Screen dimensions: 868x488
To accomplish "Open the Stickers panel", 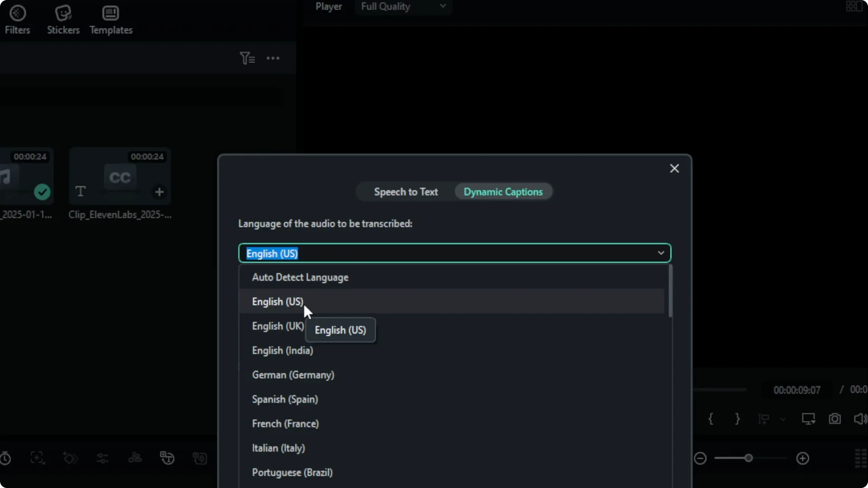I will (63, 20).
